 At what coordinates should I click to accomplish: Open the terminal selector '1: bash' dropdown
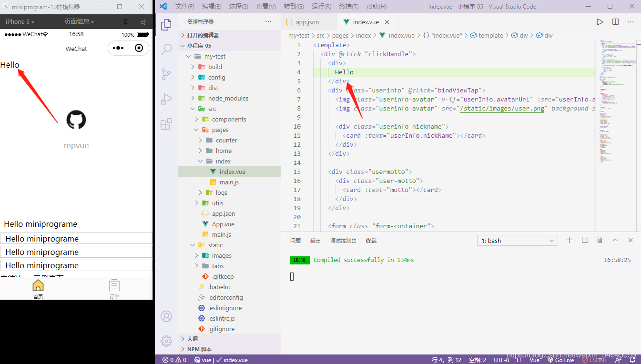click(x=518, y=241)
